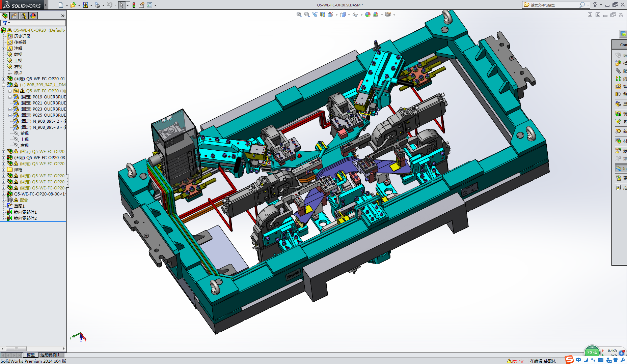Open the View Orientation dropdown arrow
This screenshot has height=364, width=627.
click(x=336, y=15)
